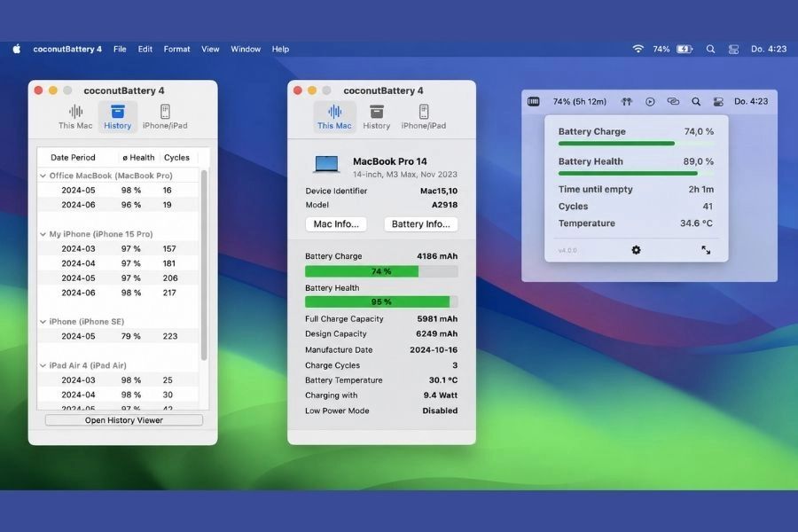
Task: Open the File menu
Action: tap(120, 49)
